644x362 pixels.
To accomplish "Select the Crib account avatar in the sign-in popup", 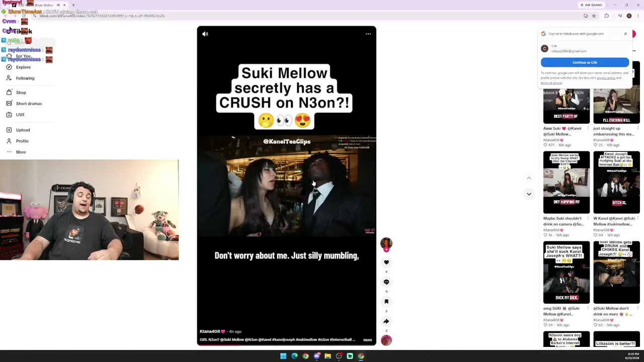I will point(544,49).
